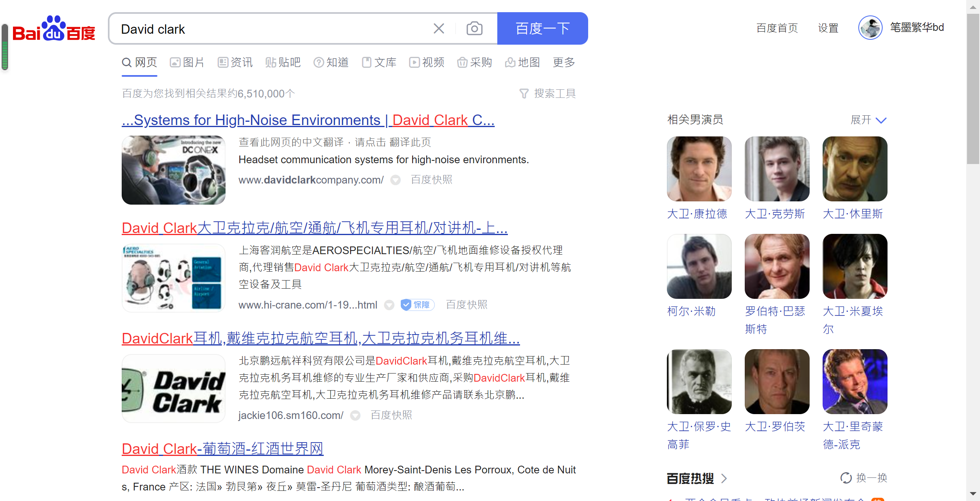Image resolution: width=980 pixels, height=501 pixels.
Task: Refresh hot searches with 换一换
Action: (864, 478)
